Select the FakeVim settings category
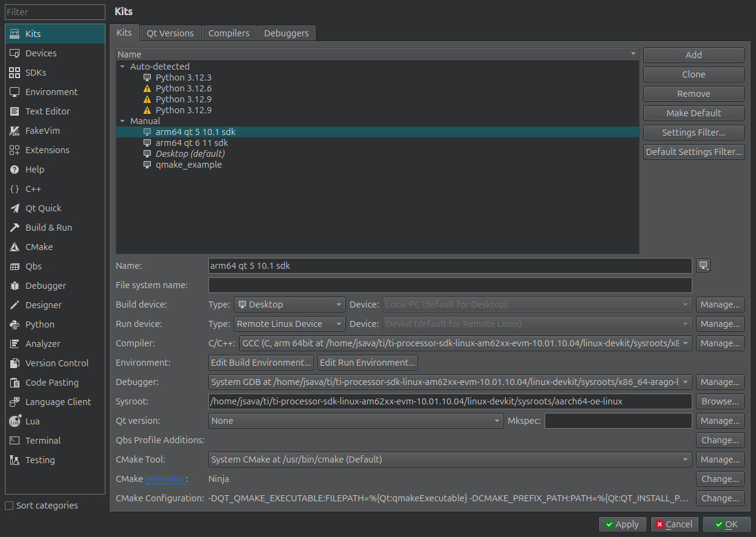The image size is (756, 537). (x=55, y=131)
